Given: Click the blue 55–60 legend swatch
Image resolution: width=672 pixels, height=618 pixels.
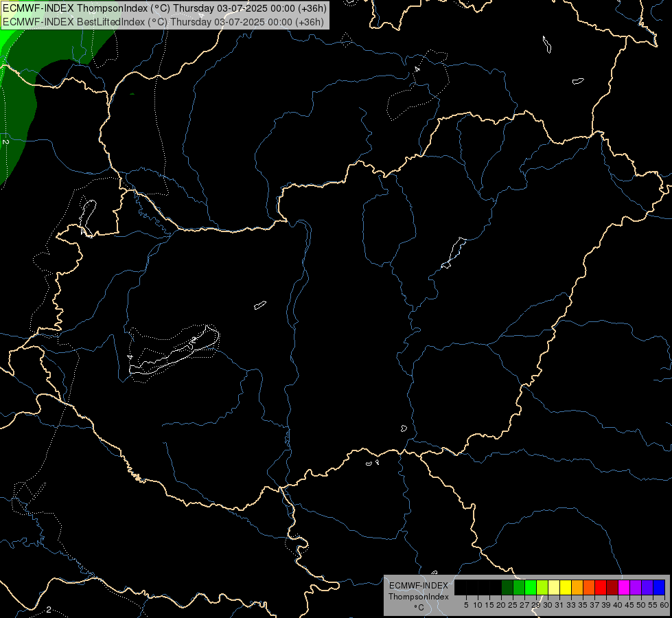Looking at the screenshot, I should coord(659,587).
